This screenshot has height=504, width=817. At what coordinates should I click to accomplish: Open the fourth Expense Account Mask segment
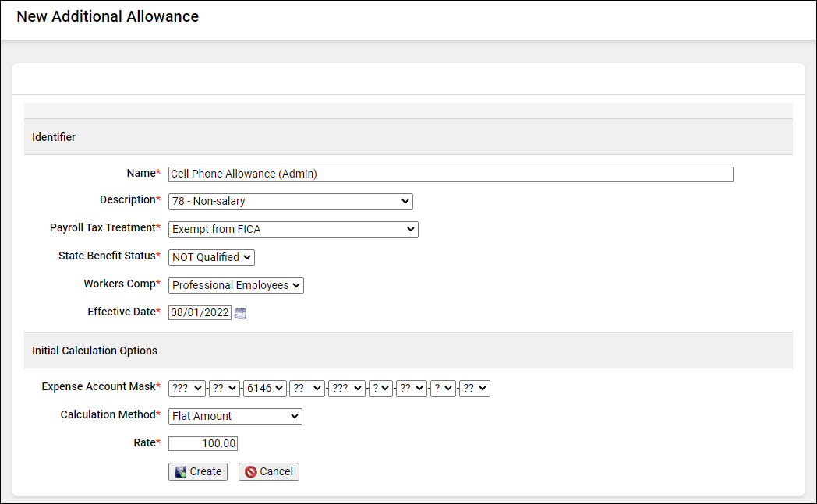[306, 388]
